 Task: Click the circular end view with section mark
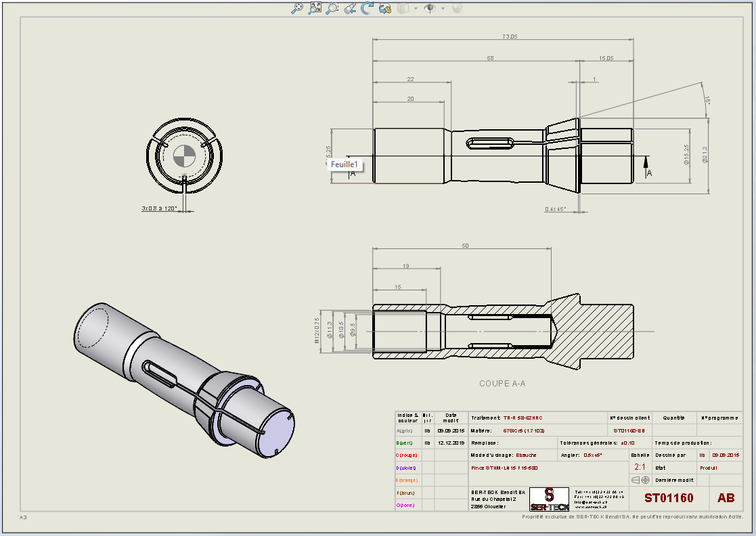click(184, 156)
